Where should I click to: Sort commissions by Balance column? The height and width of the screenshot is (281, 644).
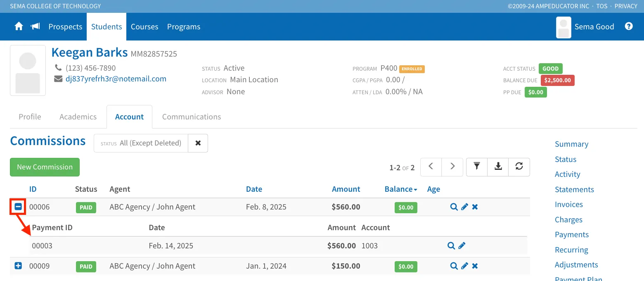pos(401,189)
